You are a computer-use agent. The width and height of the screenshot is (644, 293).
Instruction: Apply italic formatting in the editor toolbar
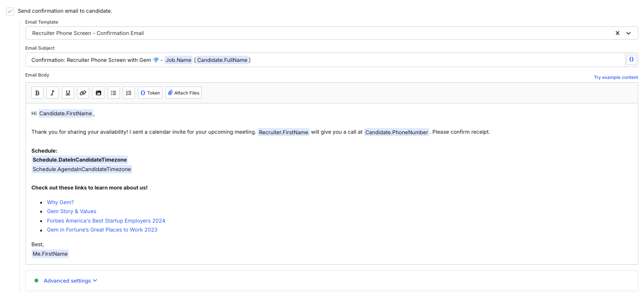52,93
